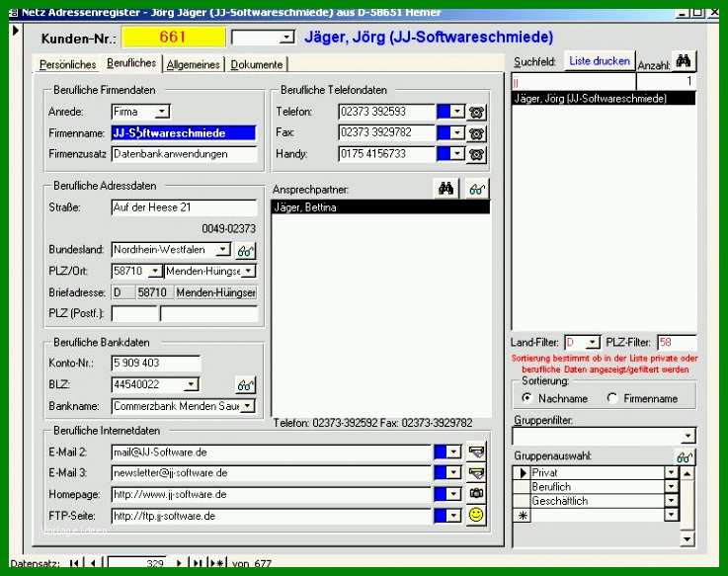Click the phone dial icon next to Telefon
This screenshot has height=576, width=728.
point(476,112)
